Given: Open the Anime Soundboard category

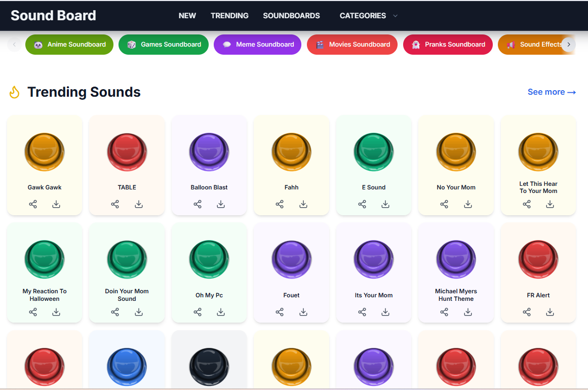Looking at the screenshot, I should pyautogui.click(x=69, y=45).
